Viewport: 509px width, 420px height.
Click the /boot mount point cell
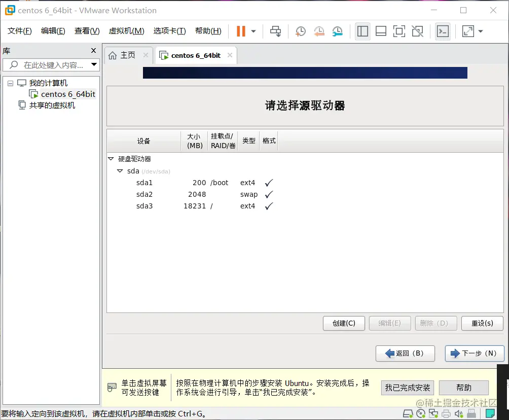[219, 183]
